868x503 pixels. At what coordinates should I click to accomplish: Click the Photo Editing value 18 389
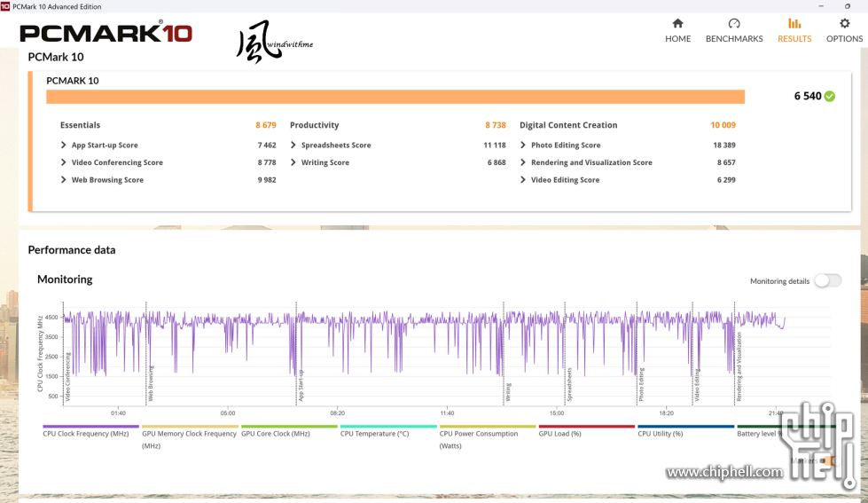point(724,145)
